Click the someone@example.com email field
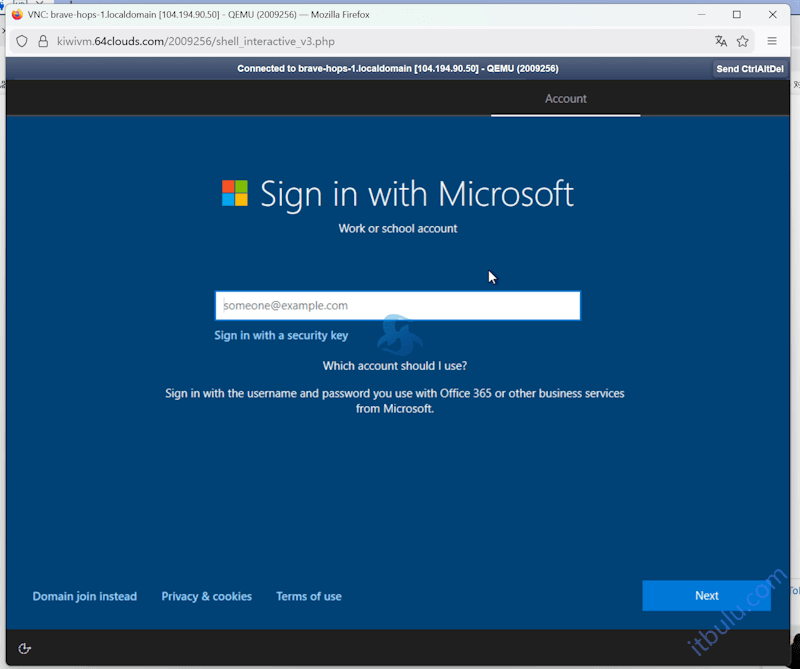The image size is (800, 669). click(397, 306)
